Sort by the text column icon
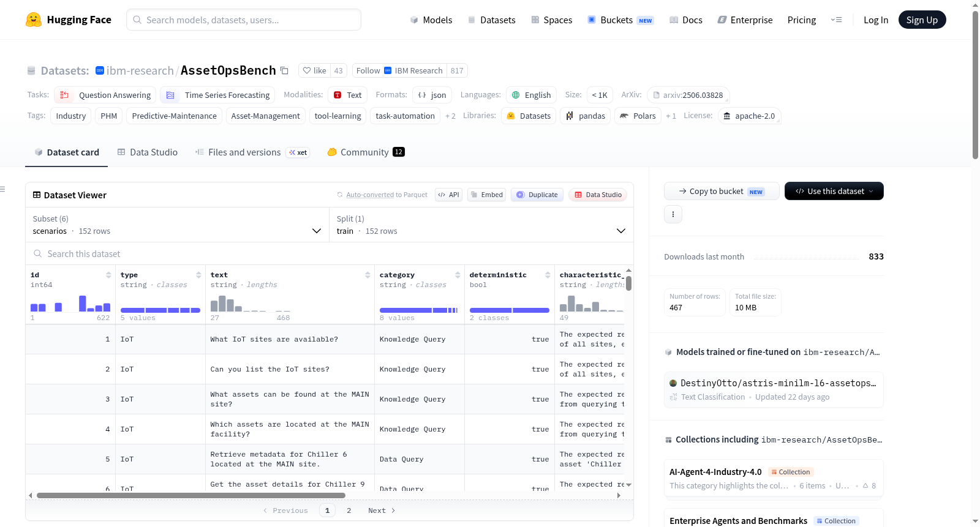 pyautogui.click(x=367, y=275)
